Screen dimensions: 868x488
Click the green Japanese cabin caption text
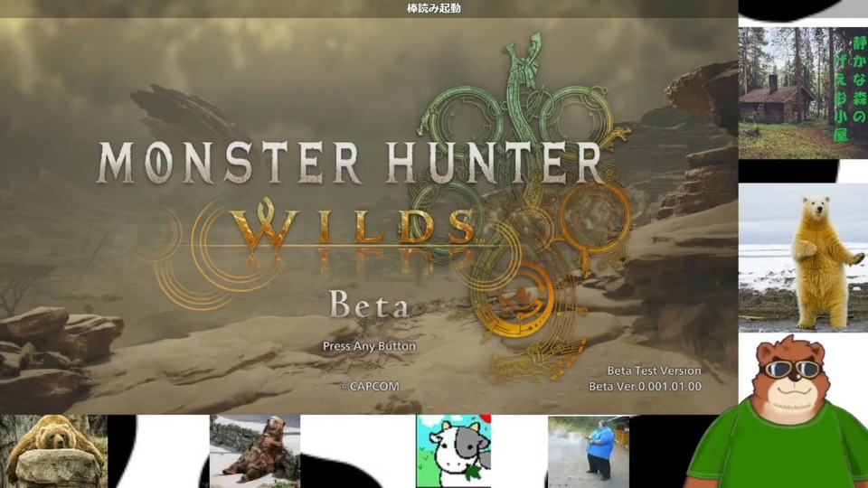[850, 89]
